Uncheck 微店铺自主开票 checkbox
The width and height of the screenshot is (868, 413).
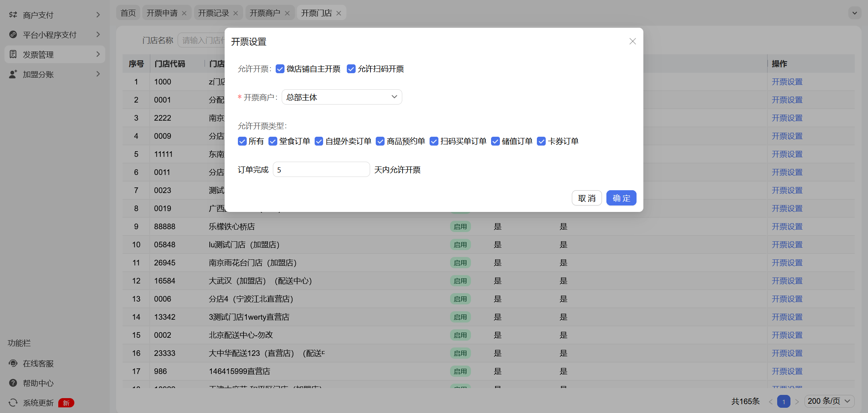tap(280, 69)
